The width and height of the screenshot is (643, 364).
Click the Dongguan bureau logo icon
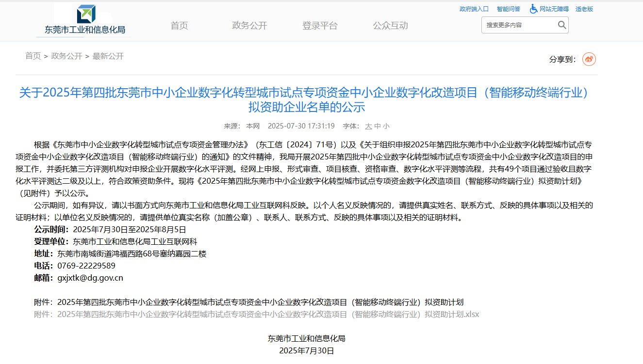tap(86, 14)
